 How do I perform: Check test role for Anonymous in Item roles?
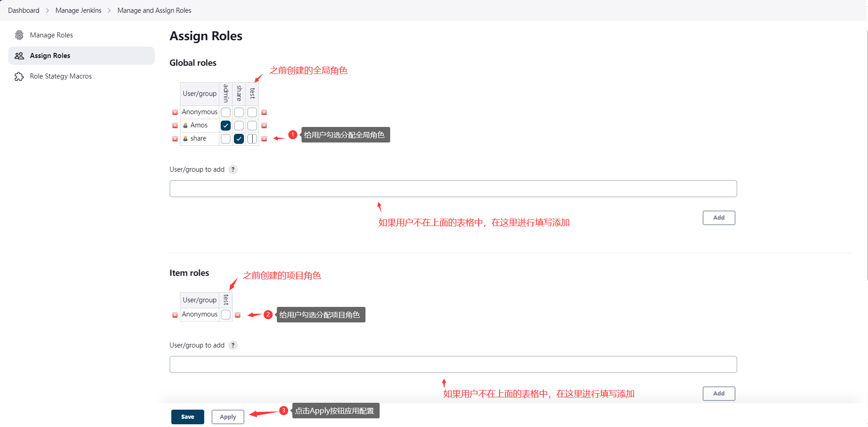(226, 315)
